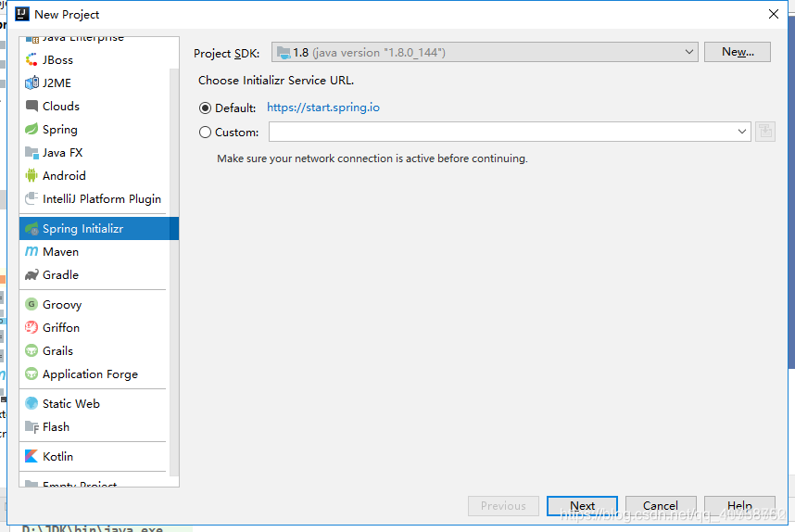Screen dimensions: 795x532
Task: Click the Gradle elephant icon
Action: coord(32,275)
